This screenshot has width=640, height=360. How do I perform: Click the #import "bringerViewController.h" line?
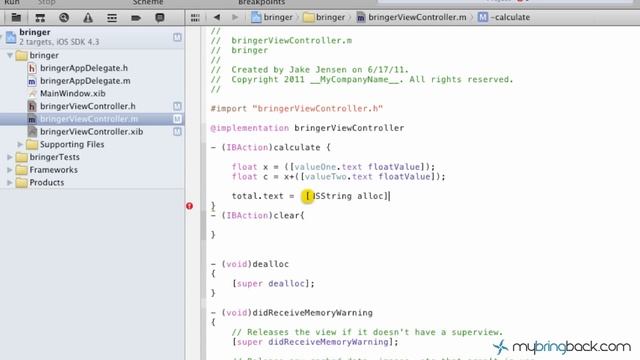(x=297, y=109)
